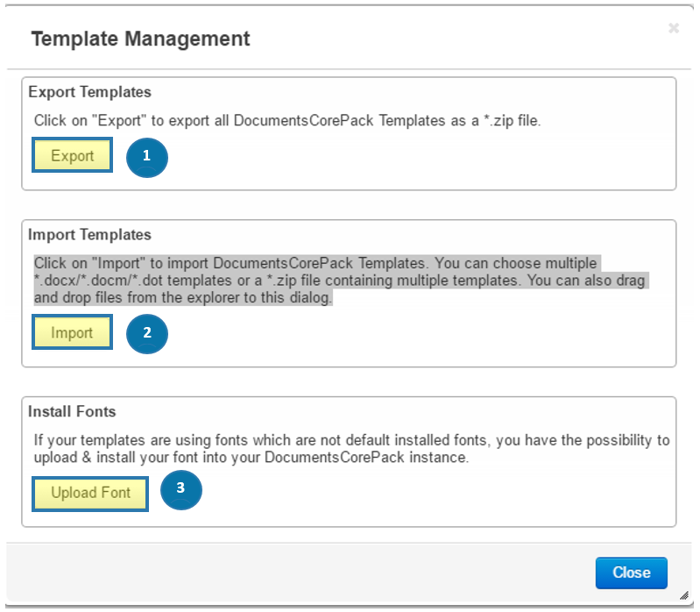700x612 pixels.
Task: Click the Export Templates section heading
Action: coord(89,92)
